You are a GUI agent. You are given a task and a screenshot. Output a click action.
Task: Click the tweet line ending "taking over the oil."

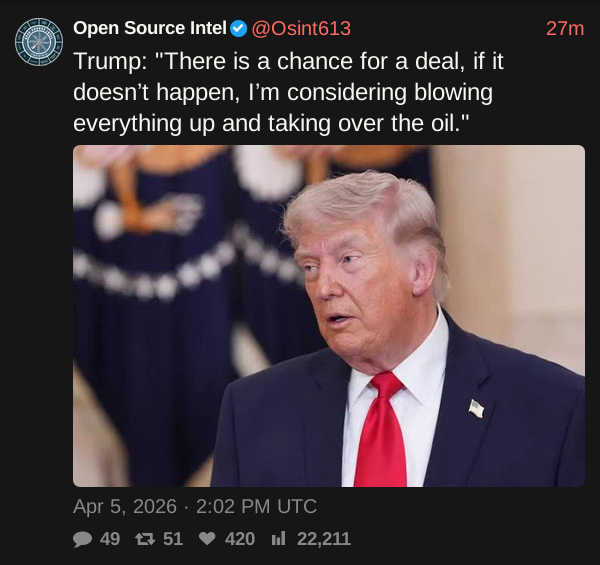click(x=271, y=124)
